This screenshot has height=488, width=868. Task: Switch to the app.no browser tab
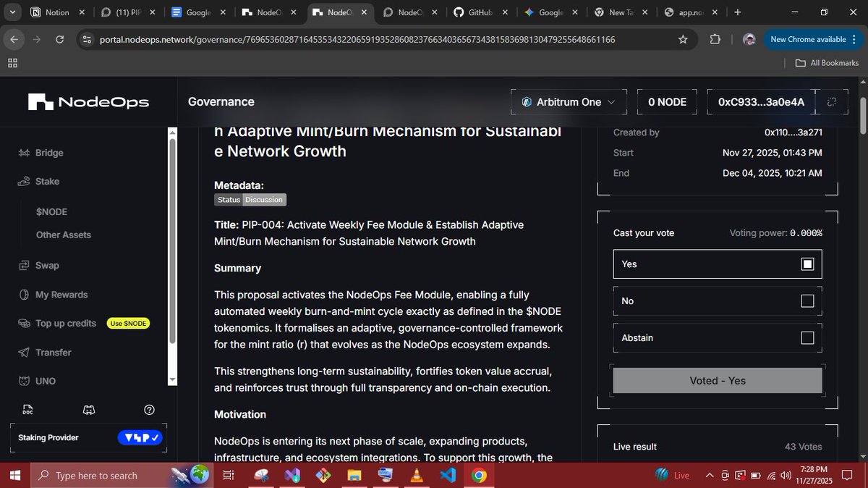[692, 12]
